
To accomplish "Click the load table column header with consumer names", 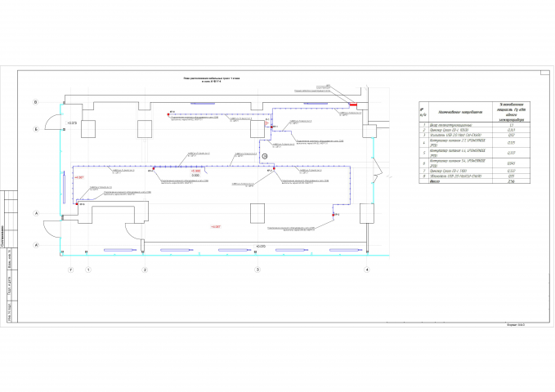I will click(x=460, y=112).
